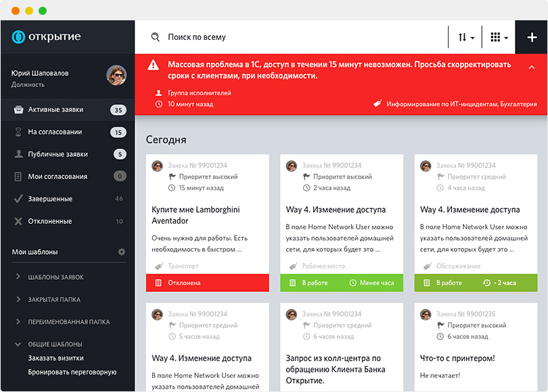
Task: Click Юрий Шаповалов profile avatar
Action: coord(116,75)
